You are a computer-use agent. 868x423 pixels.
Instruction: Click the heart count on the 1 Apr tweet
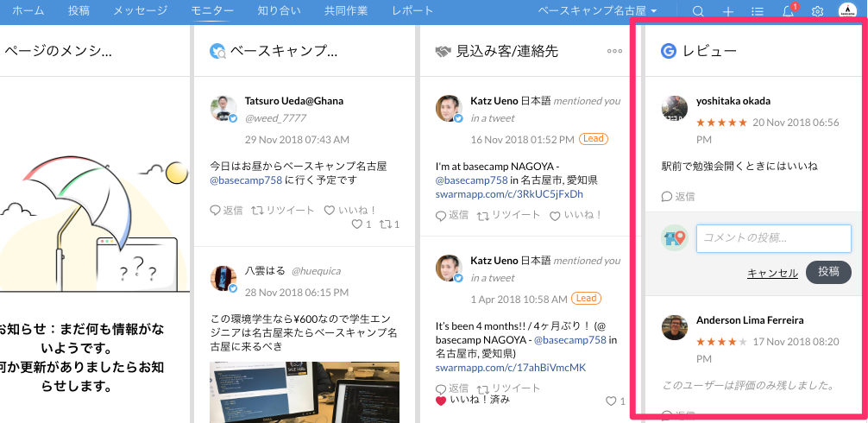pyautogui.click(x=615, y=401)
